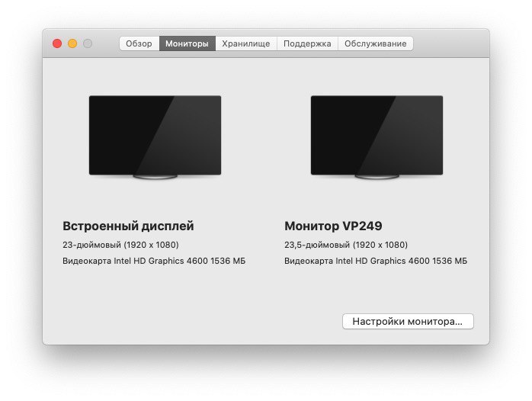Go to the Поддержка tab
This screenshot has height=401, width=532.
tap(307, 43)
